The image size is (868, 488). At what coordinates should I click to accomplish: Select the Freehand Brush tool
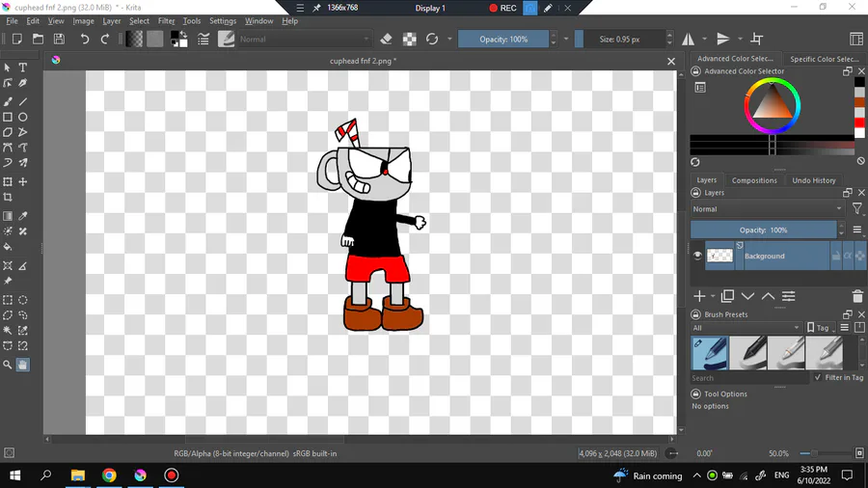coord(8,102)
